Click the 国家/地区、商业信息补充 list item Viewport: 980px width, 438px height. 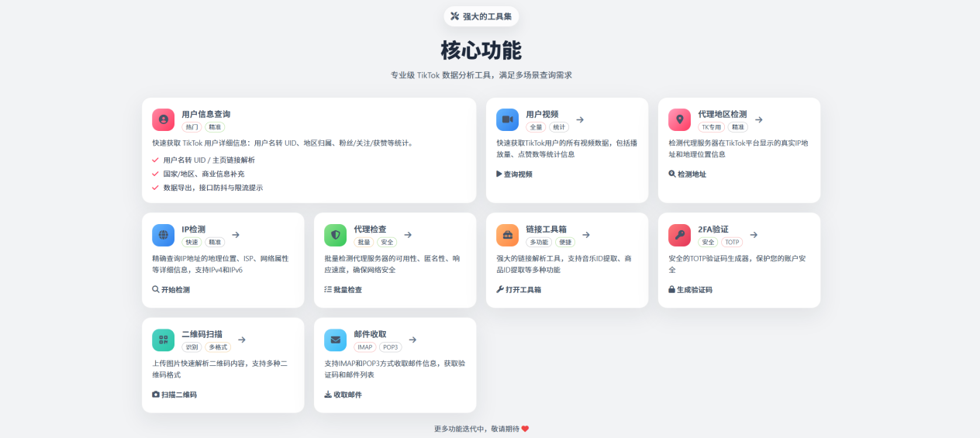(204, 174)
